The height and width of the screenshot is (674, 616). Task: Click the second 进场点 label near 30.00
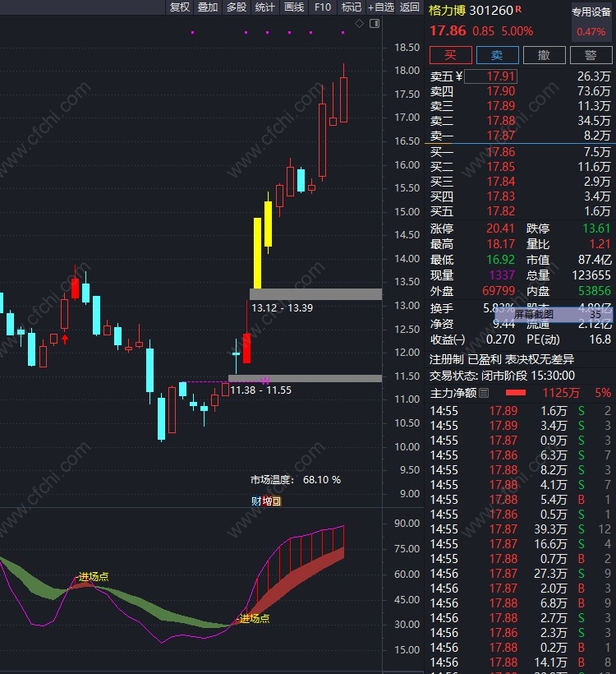(x=254, y=619)
